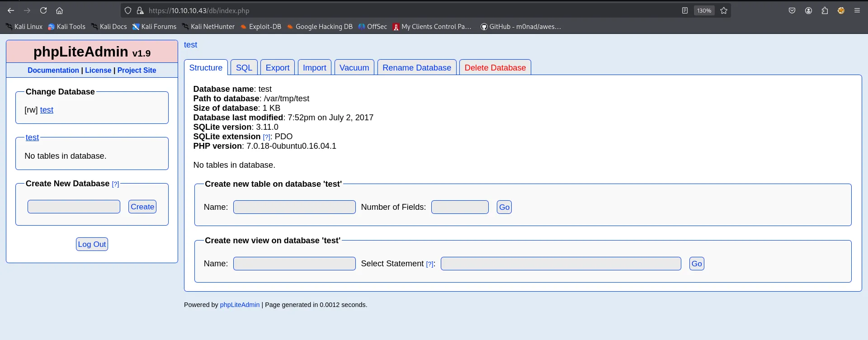Click the Select Statement input field
The width and height of the screenshot is (868, 340).
coord(561,264)
